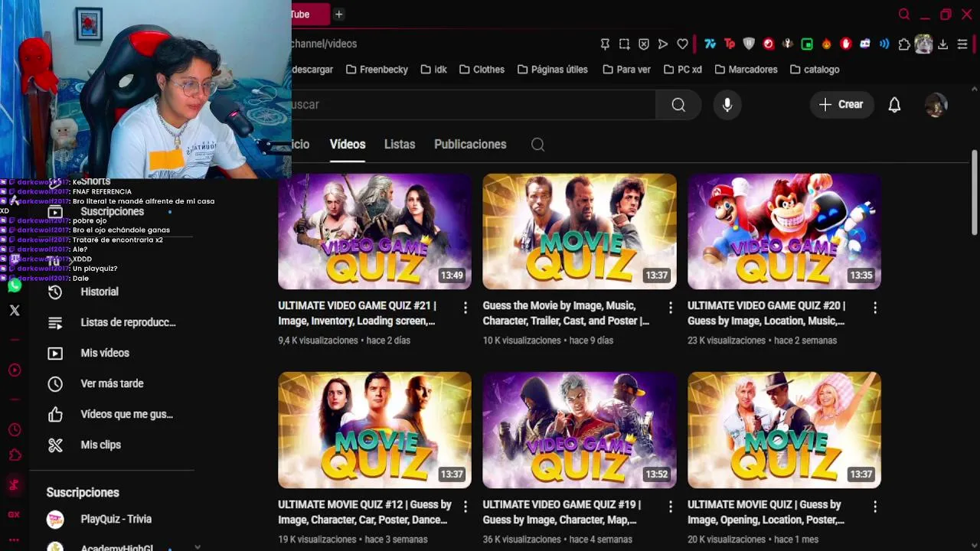Open the downloads arrow icon
Screen dimensions: 980x551
[943, 44]
